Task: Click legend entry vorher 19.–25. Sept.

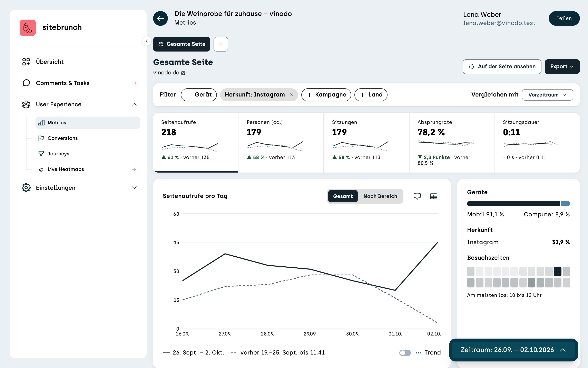Action: 277,353
